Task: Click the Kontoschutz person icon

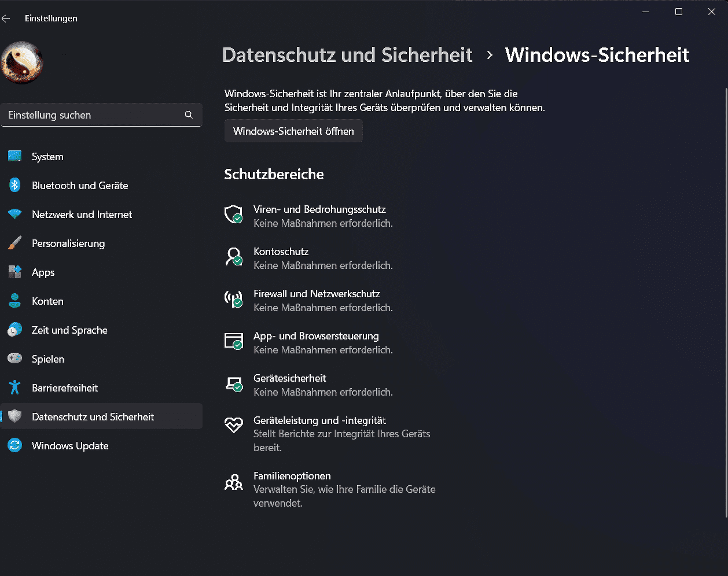Action: pyautogui.click(x=233, y=257)
